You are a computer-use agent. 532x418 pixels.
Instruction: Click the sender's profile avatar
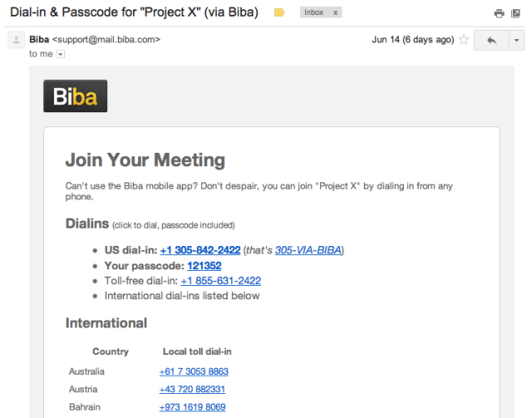16,41
